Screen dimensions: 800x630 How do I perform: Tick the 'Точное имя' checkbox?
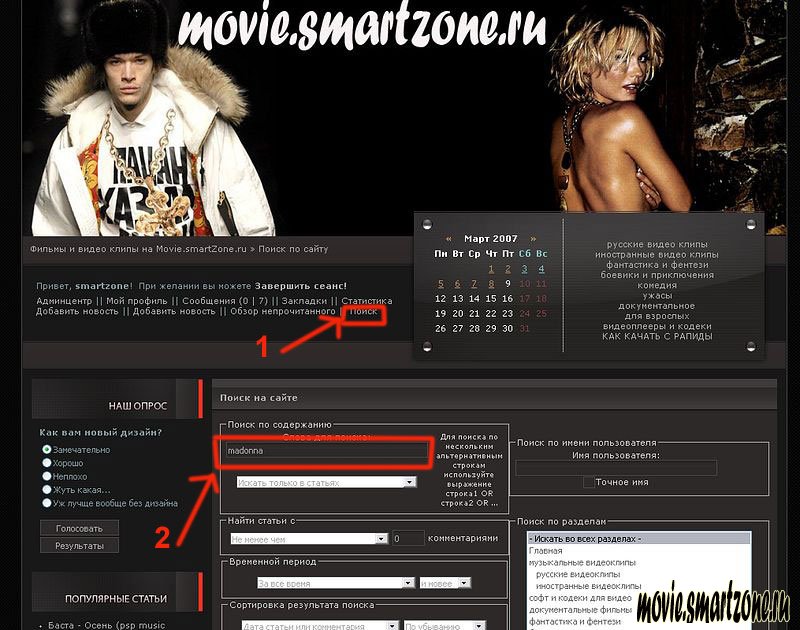click(x=589, y=482)
